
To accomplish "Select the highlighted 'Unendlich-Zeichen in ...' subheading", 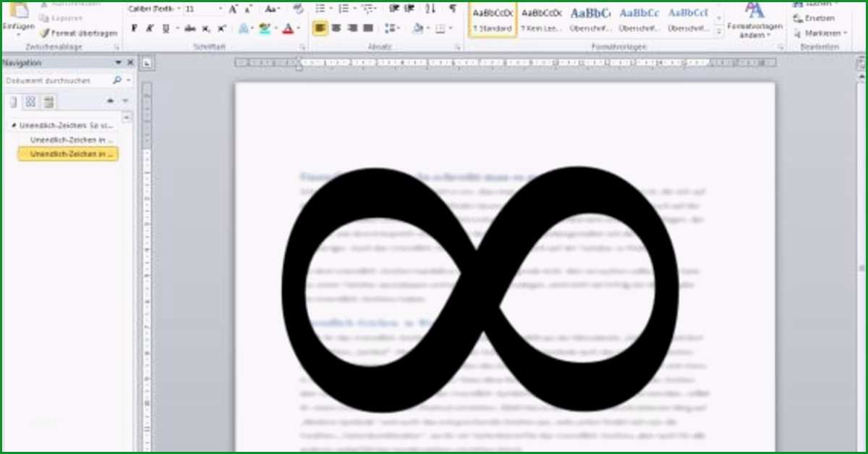I will [69, 154].
